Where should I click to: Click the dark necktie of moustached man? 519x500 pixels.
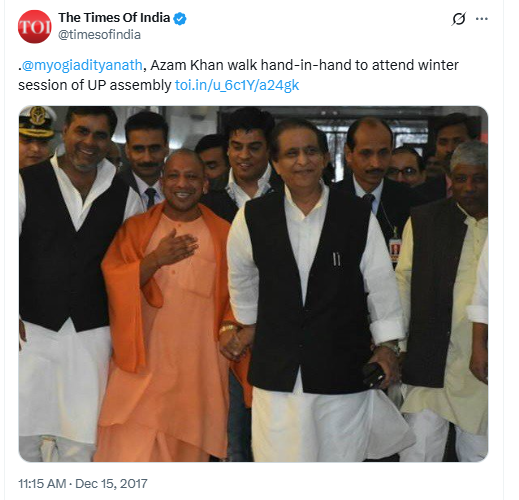click(x=150, y=197)
